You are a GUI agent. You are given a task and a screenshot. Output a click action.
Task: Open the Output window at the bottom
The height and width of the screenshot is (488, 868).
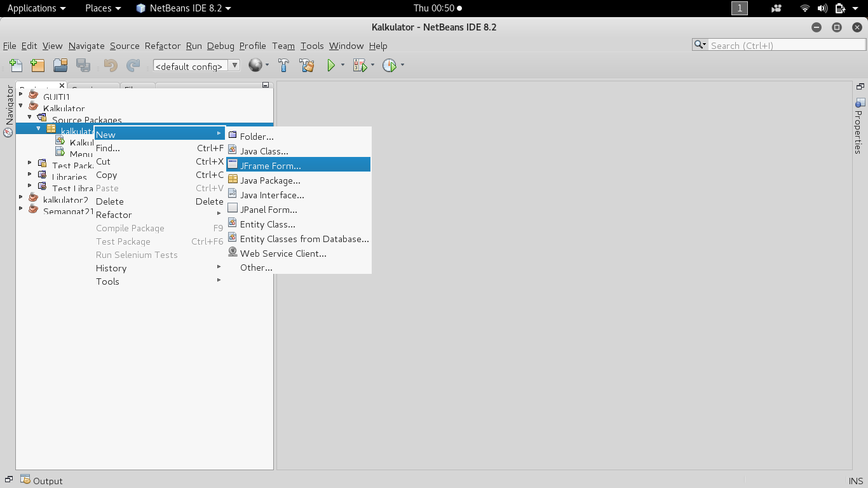[42, 480]
